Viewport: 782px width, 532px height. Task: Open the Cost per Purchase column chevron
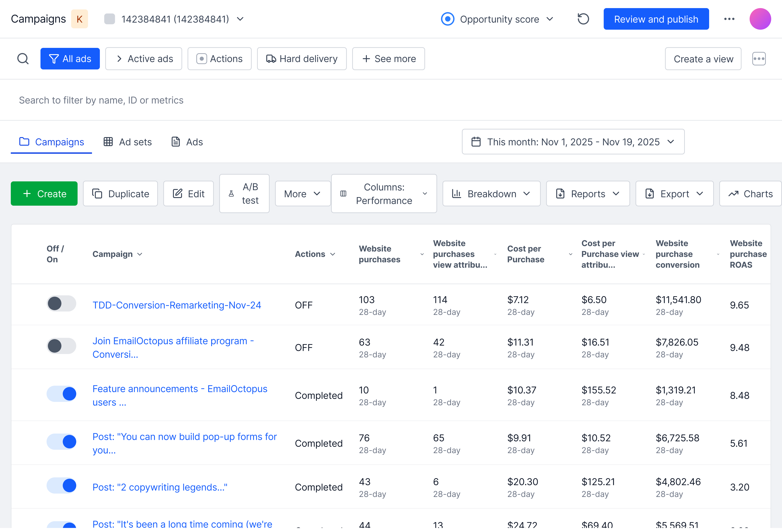[571, 254]
